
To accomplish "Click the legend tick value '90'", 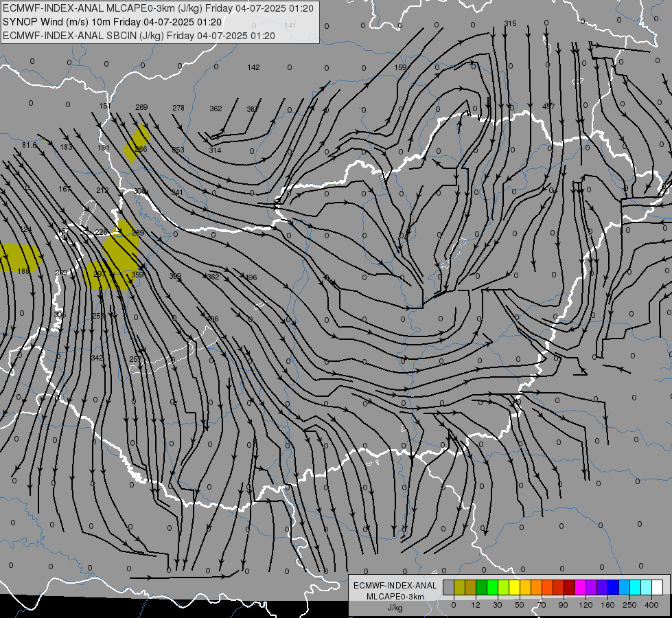I will (x=563, y=605).
